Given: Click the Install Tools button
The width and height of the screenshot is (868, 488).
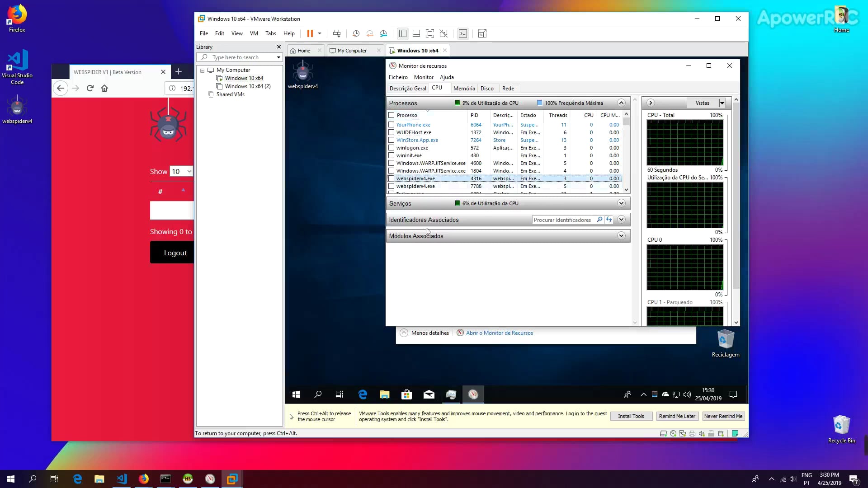Looking at the screenshot, I should coord(631,416).
